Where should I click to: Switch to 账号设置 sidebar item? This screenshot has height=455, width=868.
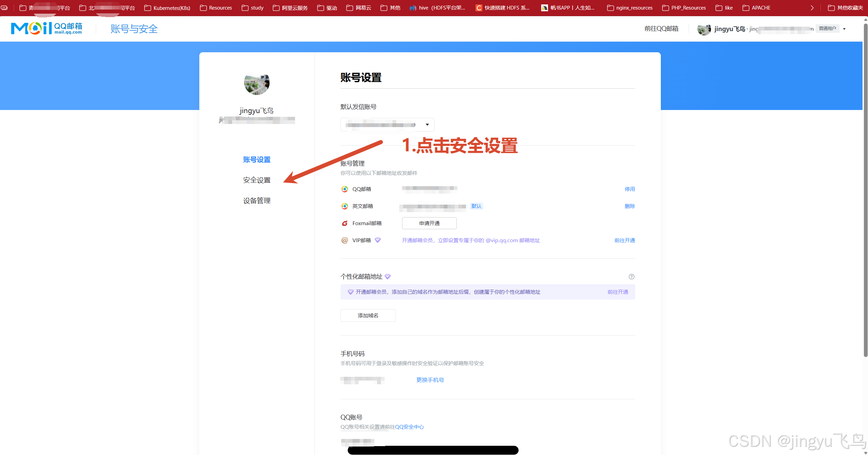257,160
